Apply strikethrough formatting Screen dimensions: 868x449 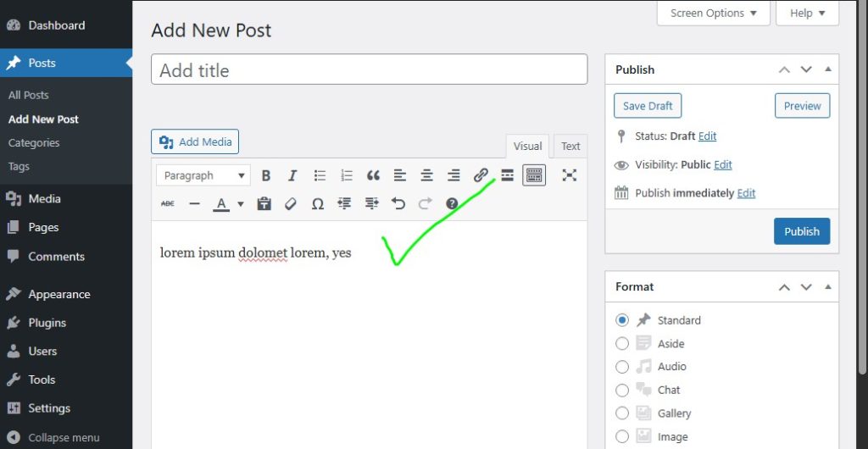pyautogui.click(x=167, y=204)
